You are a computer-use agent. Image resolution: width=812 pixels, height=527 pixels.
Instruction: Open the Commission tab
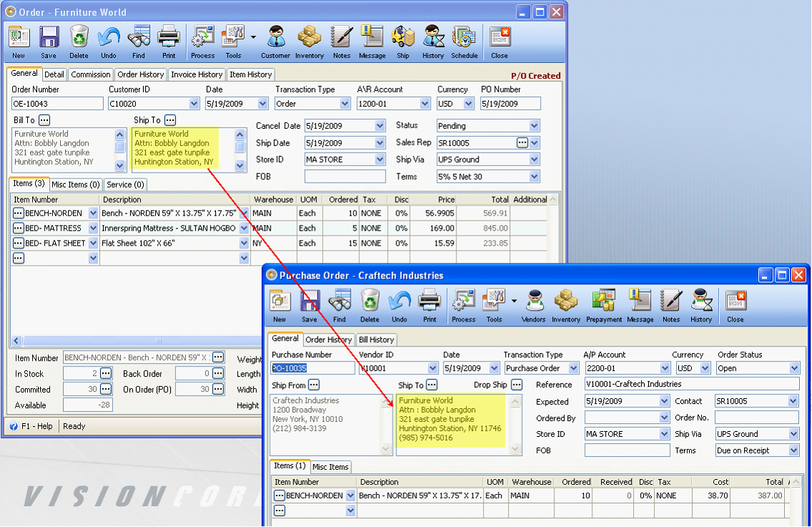pyautogui.click(x=91, y=74)
